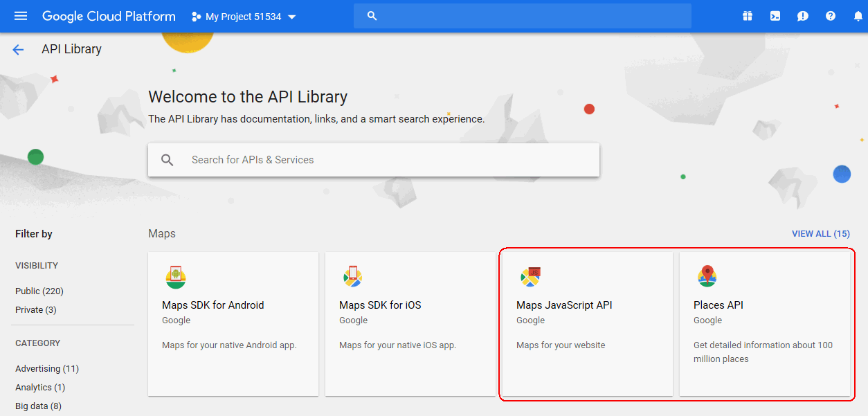Click the gift free trial icon
This screenshot has height=416, width=868.
pos(748,16)
